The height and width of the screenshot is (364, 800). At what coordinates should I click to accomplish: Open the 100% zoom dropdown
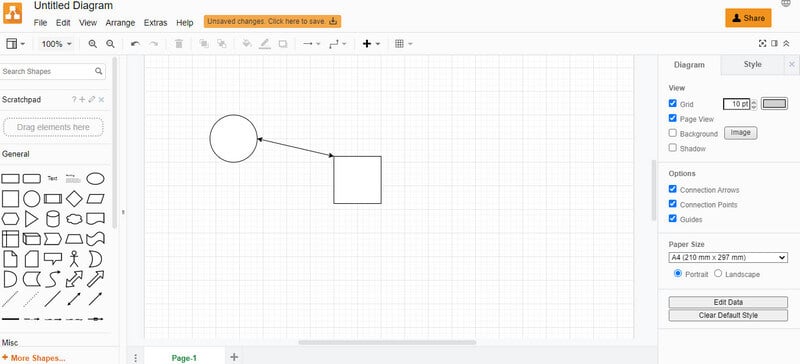click(57, 44)
